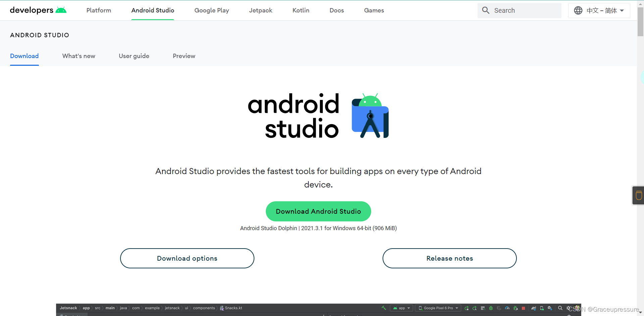The height and width of the screenshot is (316, 644).
Task: Click the hammer build icon in IDE toolbar
Action: tap(384, 308)
